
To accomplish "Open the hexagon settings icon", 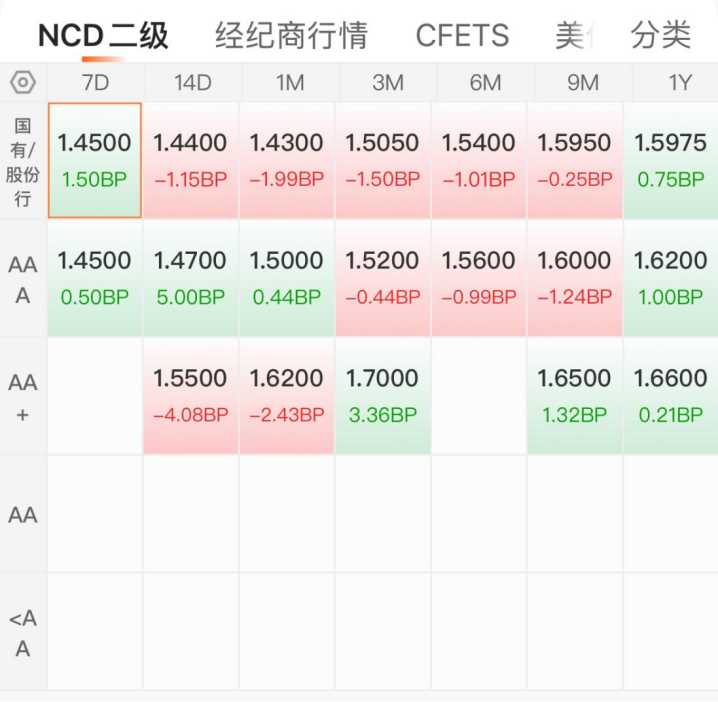I will 22,82.
